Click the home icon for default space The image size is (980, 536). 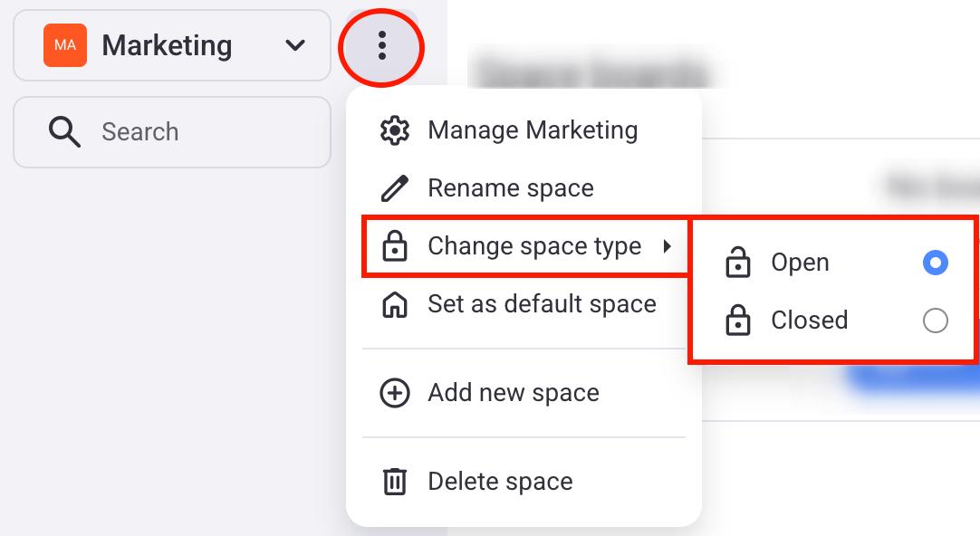395,304
